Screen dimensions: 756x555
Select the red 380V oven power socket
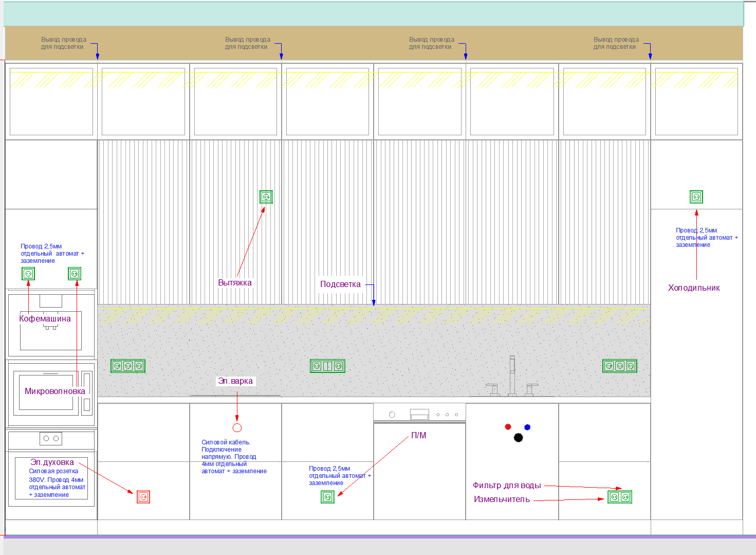[143, 497]
